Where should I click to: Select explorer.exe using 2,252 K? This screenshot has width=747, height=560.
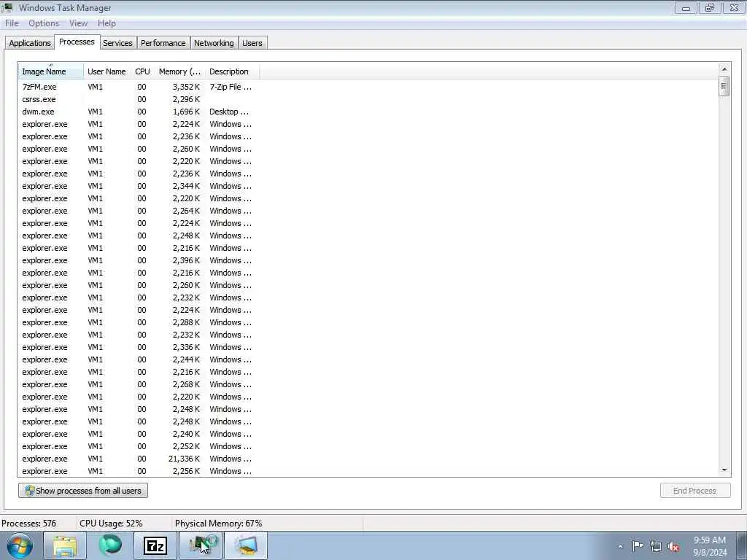pos(137,446)
